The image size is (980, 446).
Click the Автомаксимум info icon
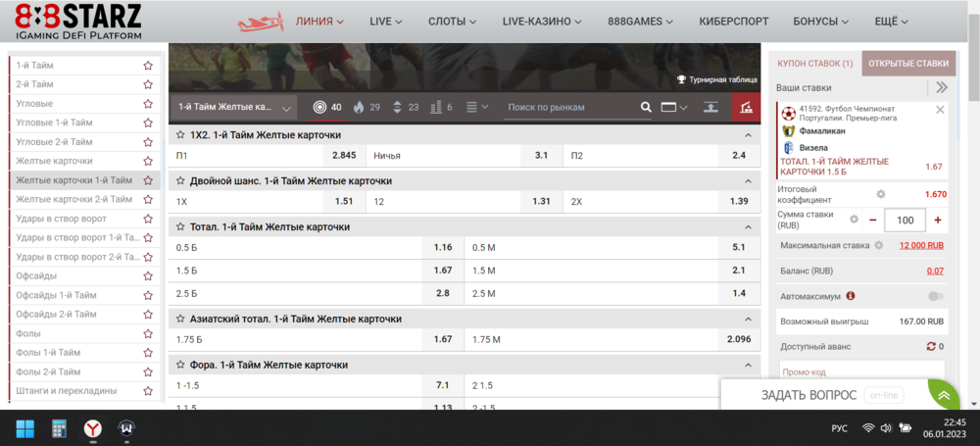pyautogui.click(x=851, y=296)
